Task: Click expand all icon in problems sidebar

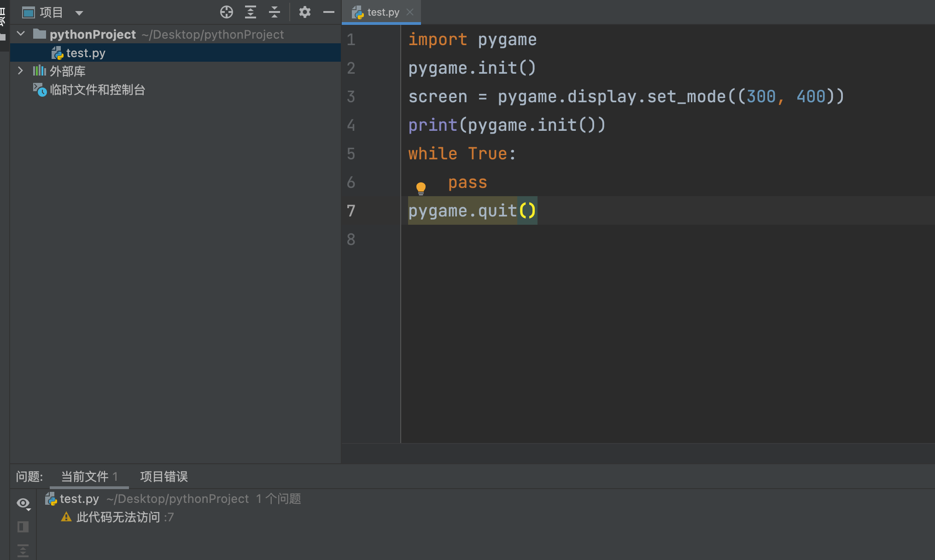Action: click(23, 550)
